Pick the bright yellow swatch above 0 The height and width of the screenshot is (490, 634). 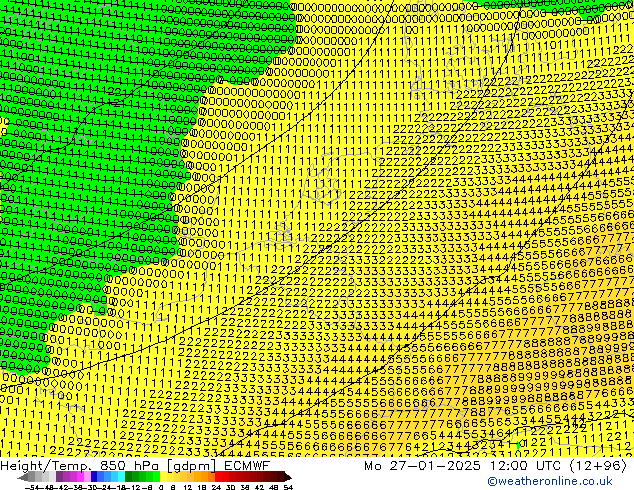163,477
